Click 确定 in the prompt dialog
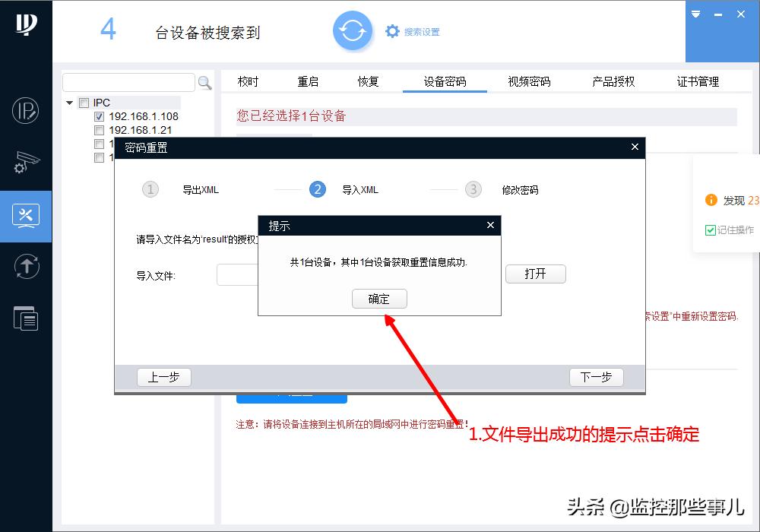This screenshot has width=760, height=532. [379, 299]
